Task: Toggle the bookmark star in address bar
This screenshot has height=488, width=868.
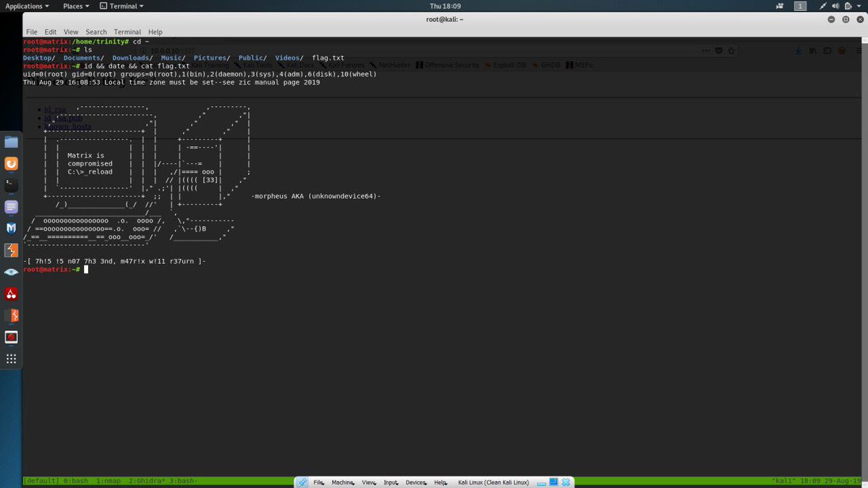Action: pos(731,51)
